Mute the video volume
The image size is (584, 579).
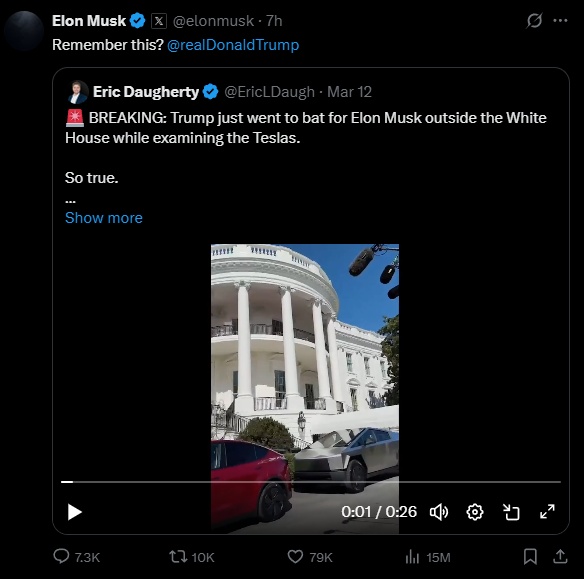[x=439, y=512]
